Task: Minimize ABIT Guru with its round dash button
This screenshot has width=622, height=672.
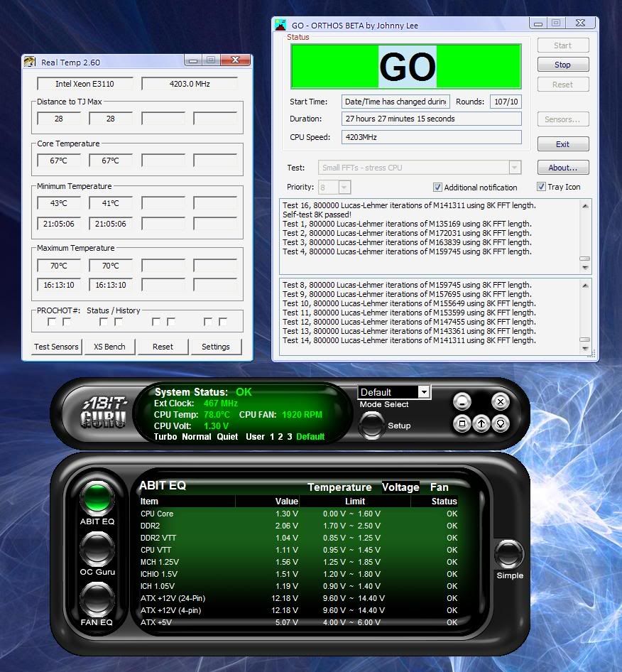Action: pyautogui.click(x=462, y=401)
